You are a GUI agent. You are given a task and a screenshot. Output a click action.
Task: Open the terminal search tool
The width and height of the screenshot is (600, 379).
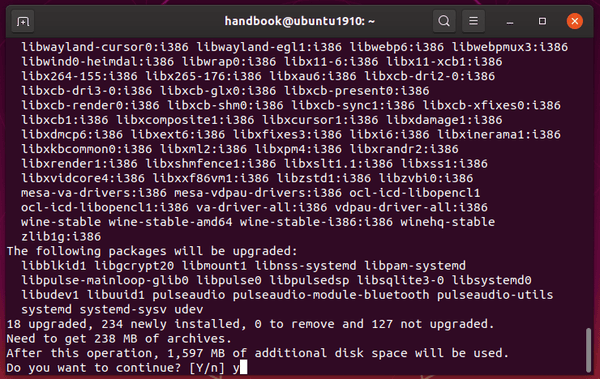point(444,21)
